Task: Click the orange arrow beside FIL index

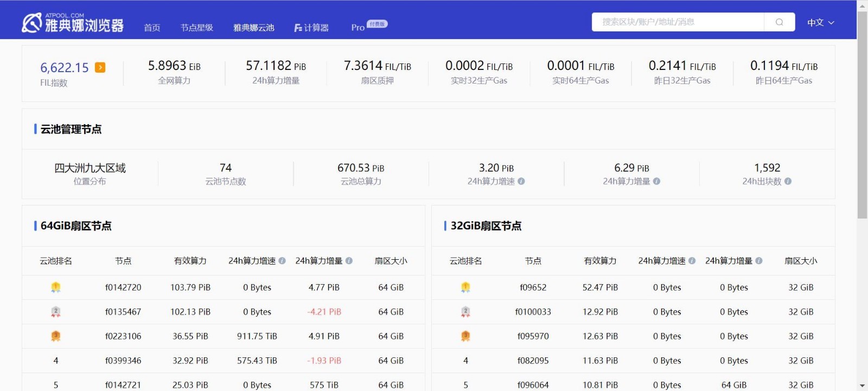Action: pyautogui.click(x=100, y=67)
